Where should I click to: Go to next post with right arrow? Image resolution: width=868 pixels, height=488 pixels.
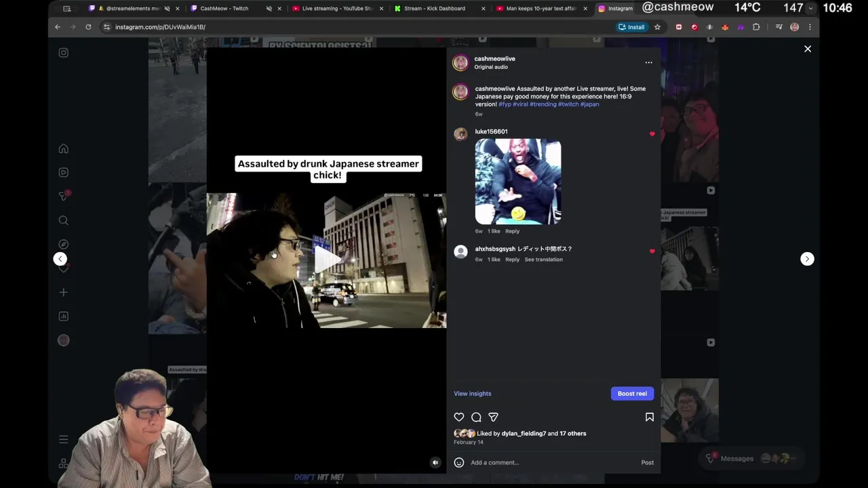807,259
